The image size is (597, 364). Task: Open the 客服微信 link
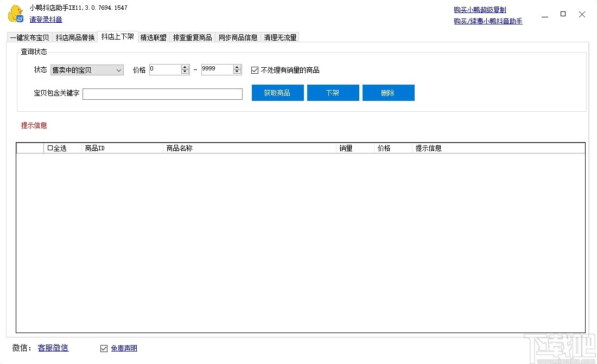point(53,348)
